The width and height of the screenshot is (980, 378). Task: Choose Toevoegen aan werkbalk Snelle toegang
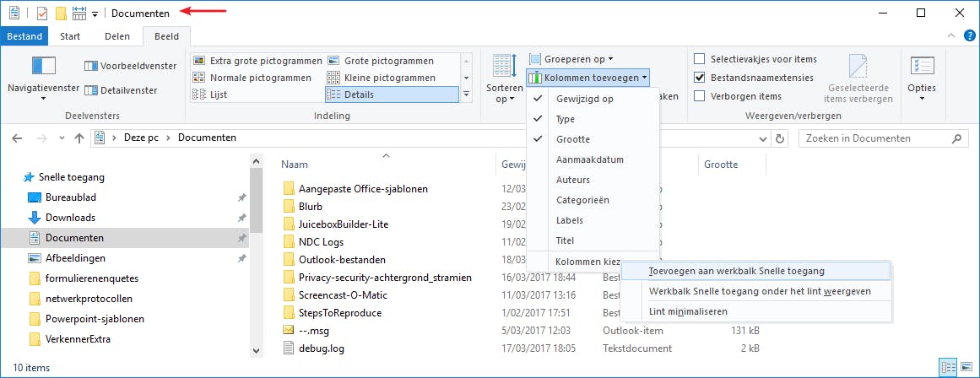[x=737, y=271]
